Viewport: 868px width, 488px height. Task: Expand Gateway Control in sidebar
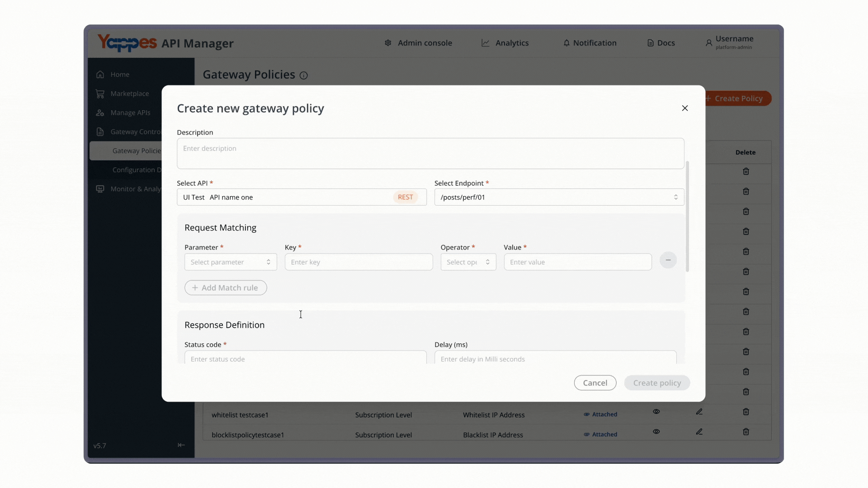coord(128,132)
